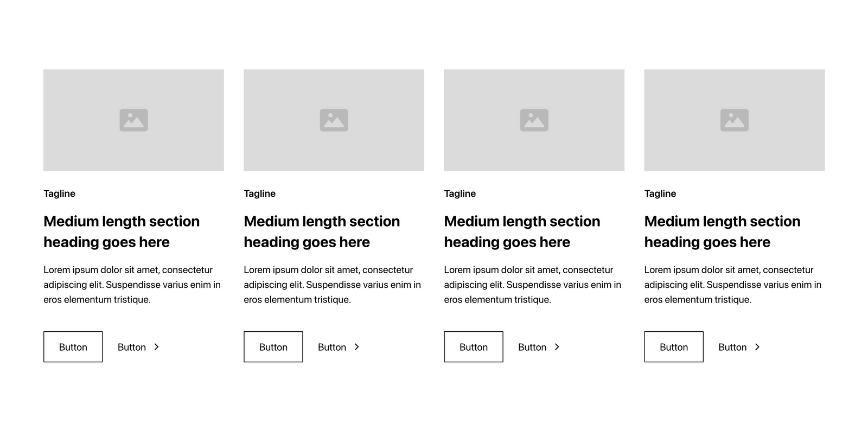
Task: Follow the arrow Button link in the third card
Action: [539, 347]
